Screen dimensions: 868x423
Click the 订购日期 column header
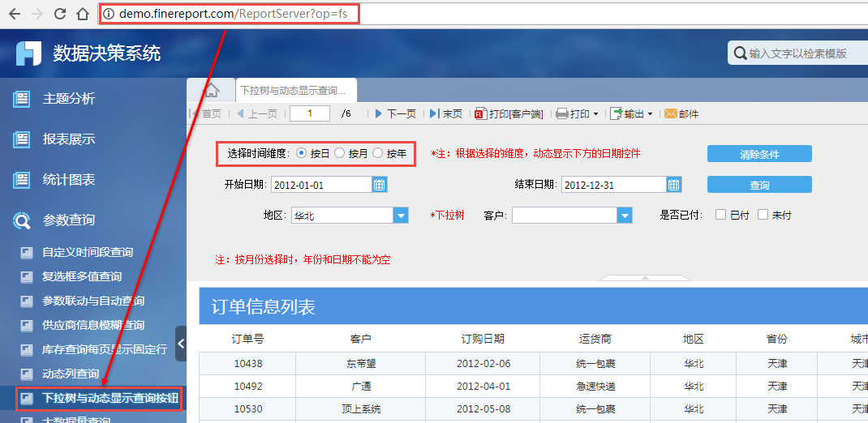483,339
